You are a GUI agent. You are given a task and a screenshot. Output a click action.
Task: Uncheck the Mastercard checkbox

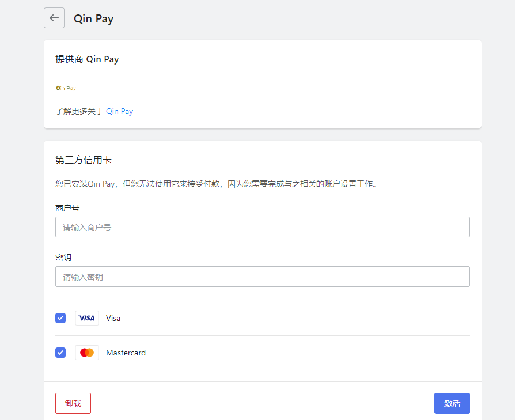[x=60, y=353]
